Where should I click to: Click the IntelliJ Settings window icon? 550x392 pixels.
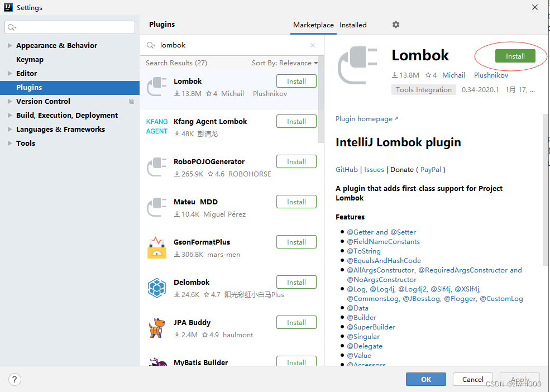[8, 7]
